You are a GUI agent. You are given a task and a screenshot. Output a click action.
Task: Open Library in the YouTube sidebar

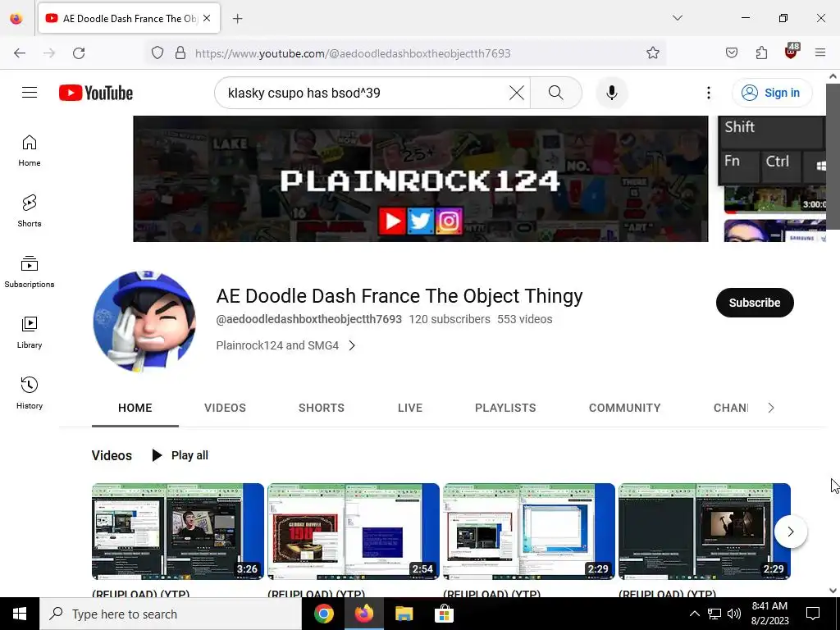tap(30, 333)
